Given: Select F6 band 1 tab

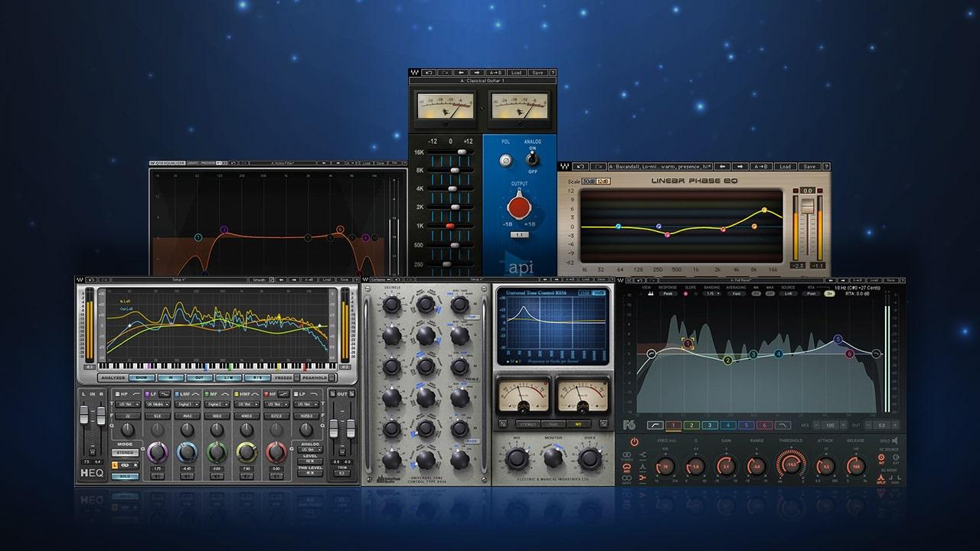Looking at the screenshot, I should [x=674, y=425].
